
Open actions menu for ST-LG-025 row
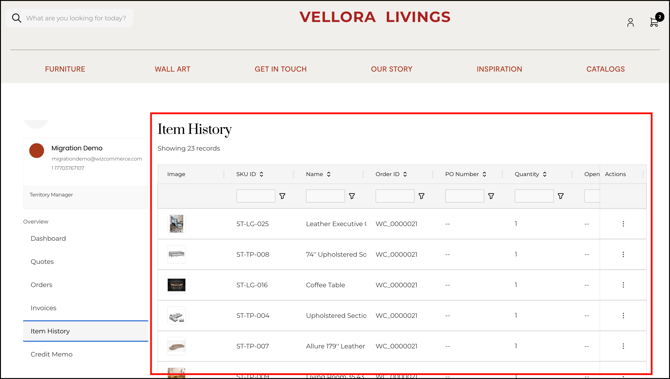[x=623, y=224]
